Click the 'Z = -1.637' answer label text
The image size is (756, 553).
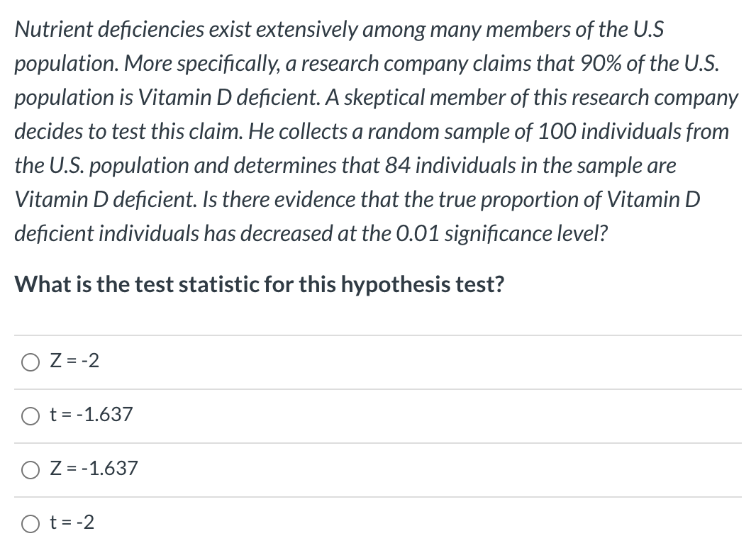pos(94,469)
